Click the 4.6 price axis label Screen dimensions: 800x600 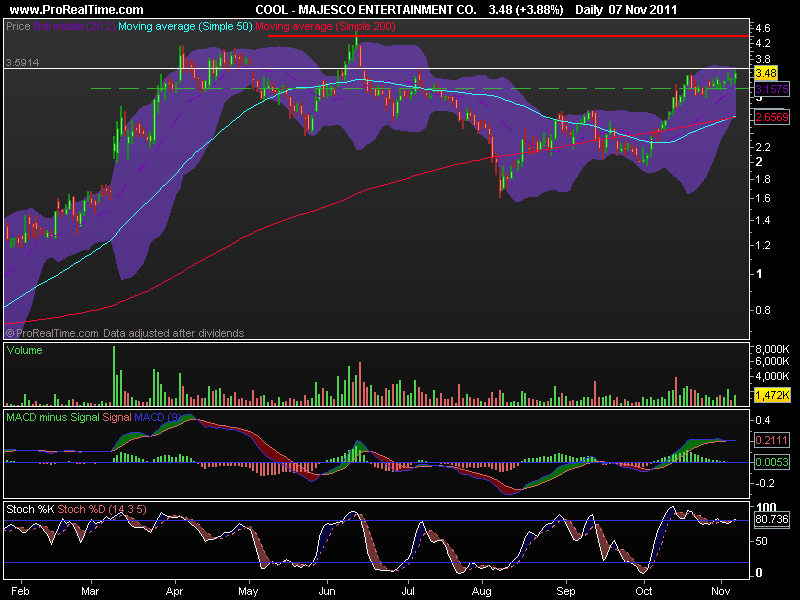763,28
